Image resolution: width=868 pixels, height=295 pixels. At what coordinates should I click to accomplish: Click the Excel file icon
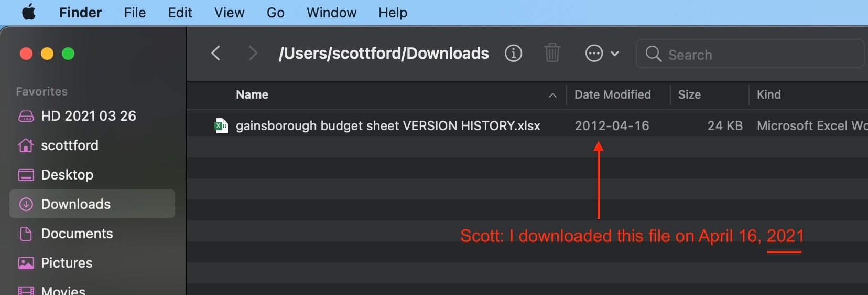(221, 126)
